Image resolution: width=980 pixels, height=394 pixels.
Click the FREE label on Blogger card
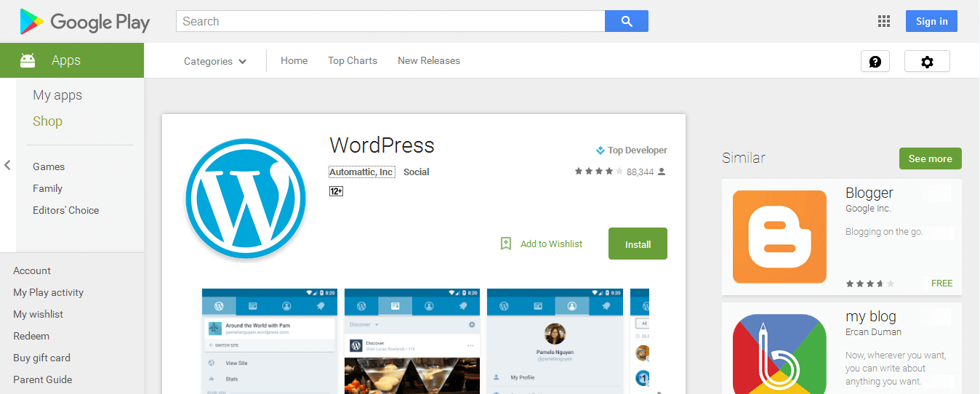pyautogui.click(x=941, y=283)
